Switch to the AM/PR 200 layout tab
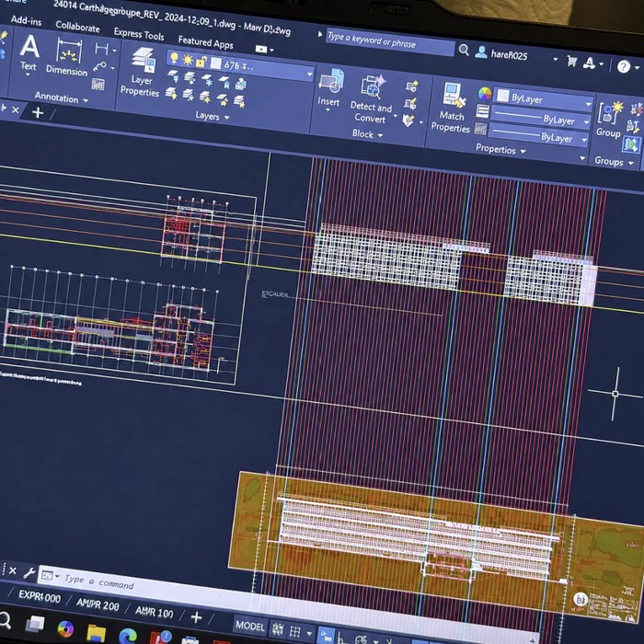Image resolution: width=644 pixels, height=644 pixels. (98, 604)
